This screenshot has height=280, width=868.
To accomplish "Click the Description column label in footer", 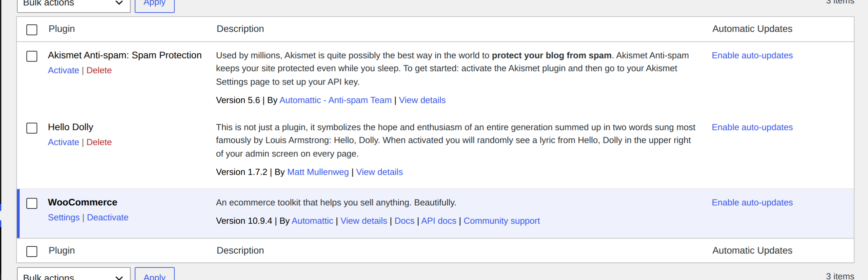I will point(240,250).
